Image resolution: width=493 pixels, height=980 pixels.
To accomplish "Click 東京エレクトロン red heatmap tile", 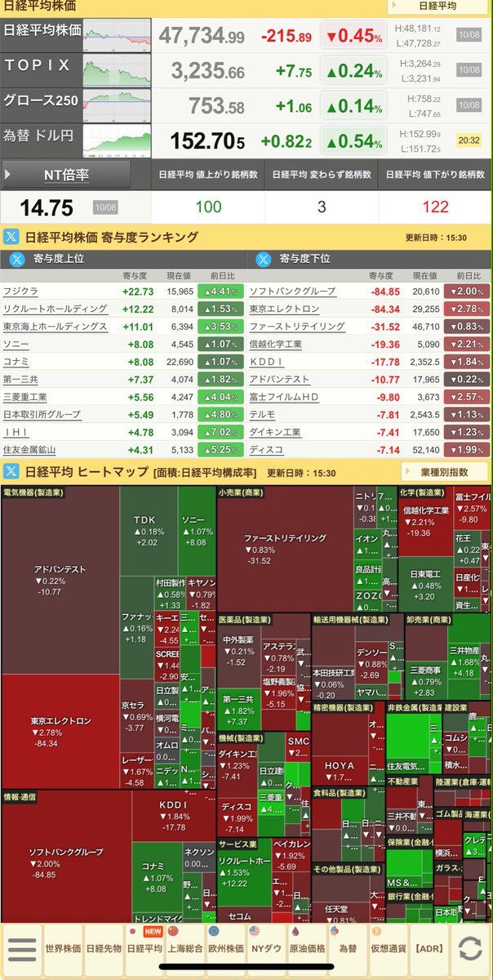I will pyautogui.click(x=60, y=733).
